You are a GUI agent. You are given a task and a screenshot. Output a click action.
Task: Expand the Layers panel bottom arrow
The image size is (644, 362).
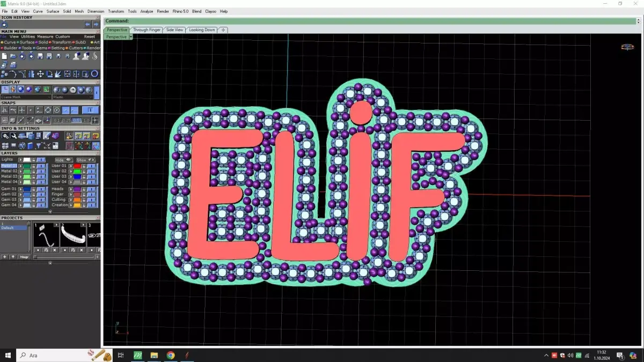point(50,212)
